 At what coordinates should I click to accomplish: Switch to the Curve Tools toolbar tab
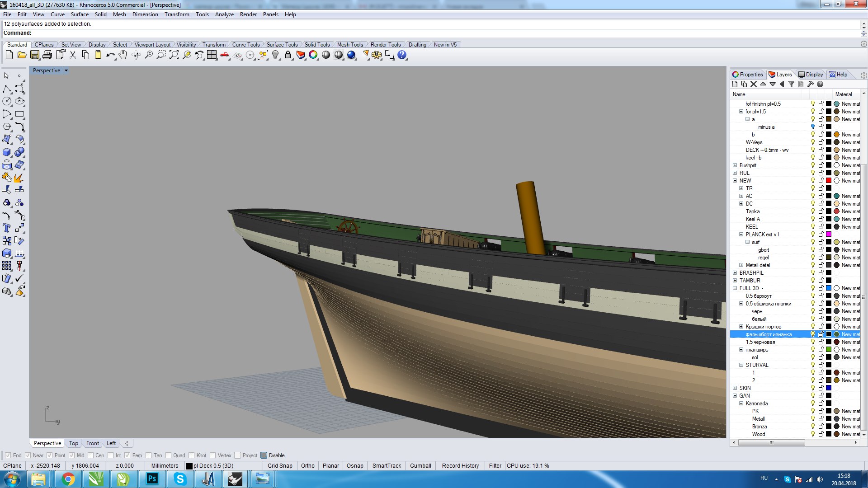[245, 45]
